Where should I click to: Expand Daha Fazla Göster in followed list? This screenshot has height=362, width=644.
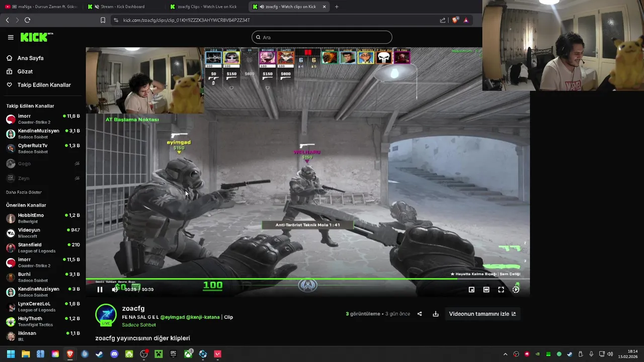tap(24, 192)
